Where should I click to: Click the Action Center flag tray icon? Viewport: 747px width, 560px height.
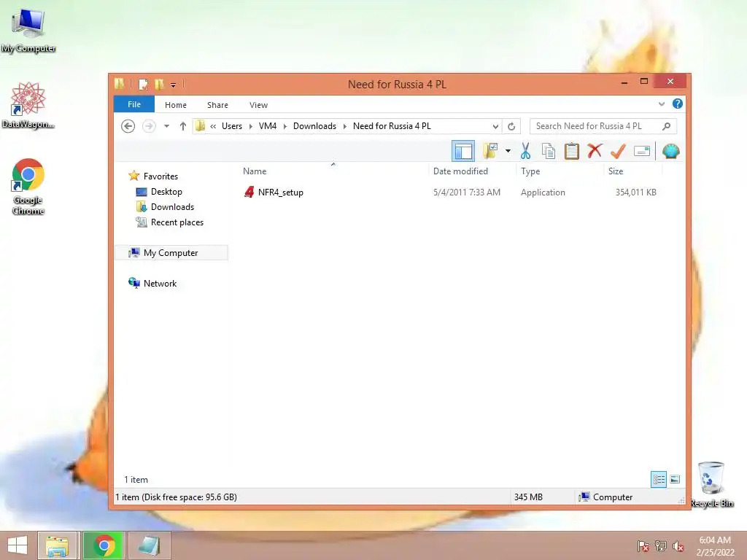tap(643, 545)
